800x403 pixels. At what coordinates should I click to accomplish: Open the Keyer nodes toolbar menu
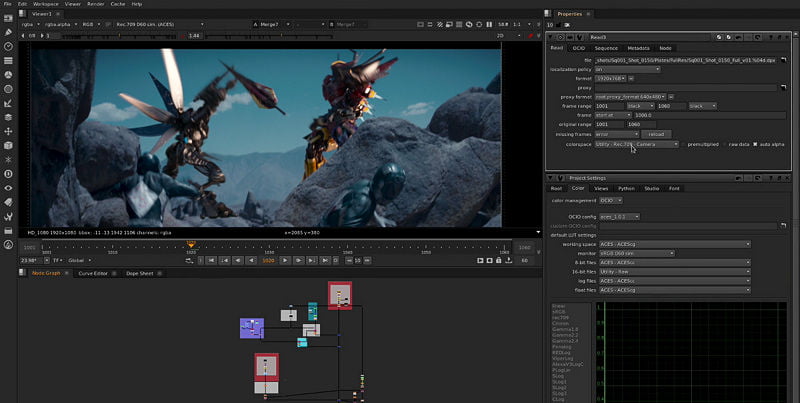8,103
